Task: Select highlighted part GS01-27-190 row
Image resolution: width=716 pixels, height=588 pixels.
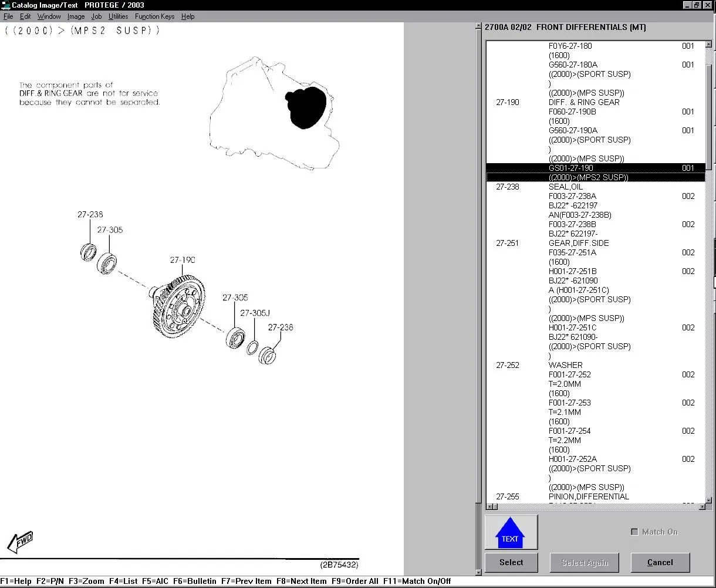Action: (596, 168)
